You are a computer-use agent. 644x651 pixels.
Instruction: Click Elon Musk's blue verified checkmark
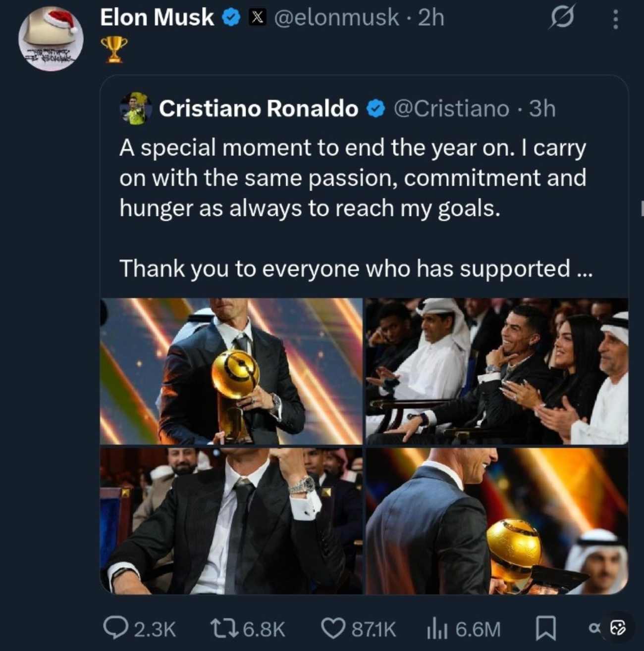pyautogui.click(x=231, y=18)
